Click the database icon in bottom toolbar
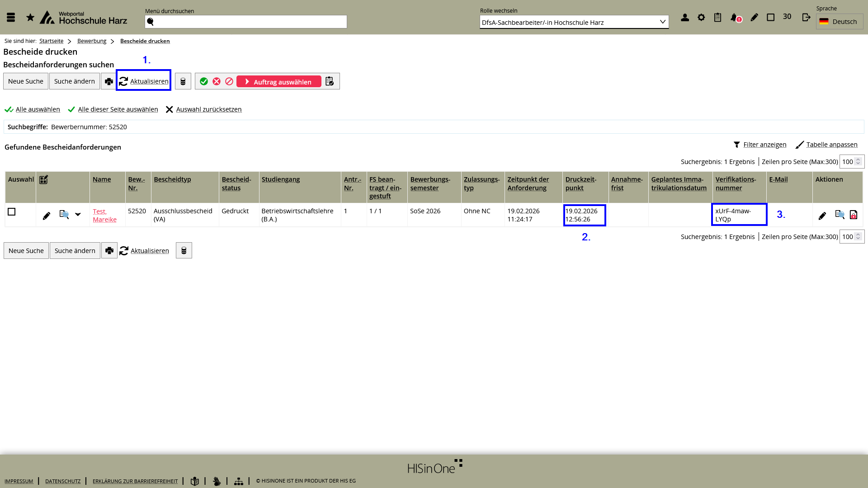The image size is (868, 488). [x=184, y=251]
